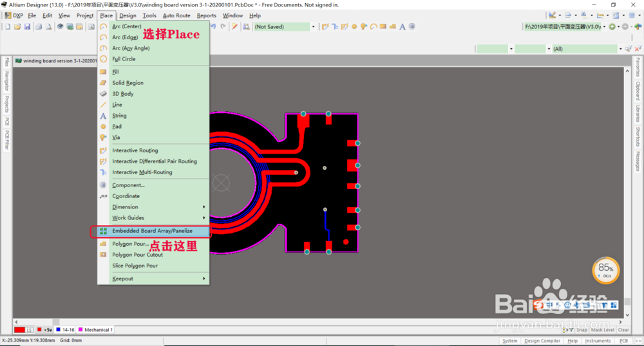The height and width of the screenshot is (346, 644).
Task: Click the Utility drawing tools icon
Action: tap(552, 15)
